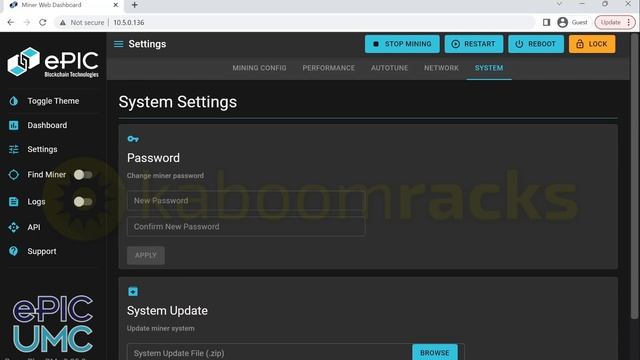Click the Reboot button
This screenshot has height=360, width=640.
[536, 44]
